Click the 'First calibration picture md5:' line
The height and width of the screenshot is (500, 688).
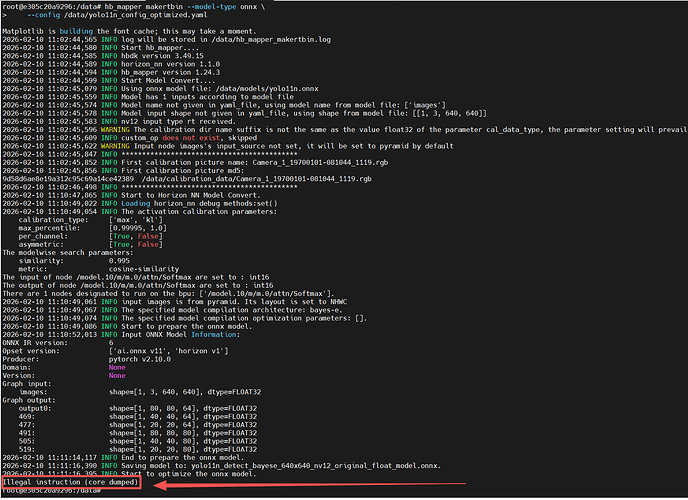click(x=123, y=171)
